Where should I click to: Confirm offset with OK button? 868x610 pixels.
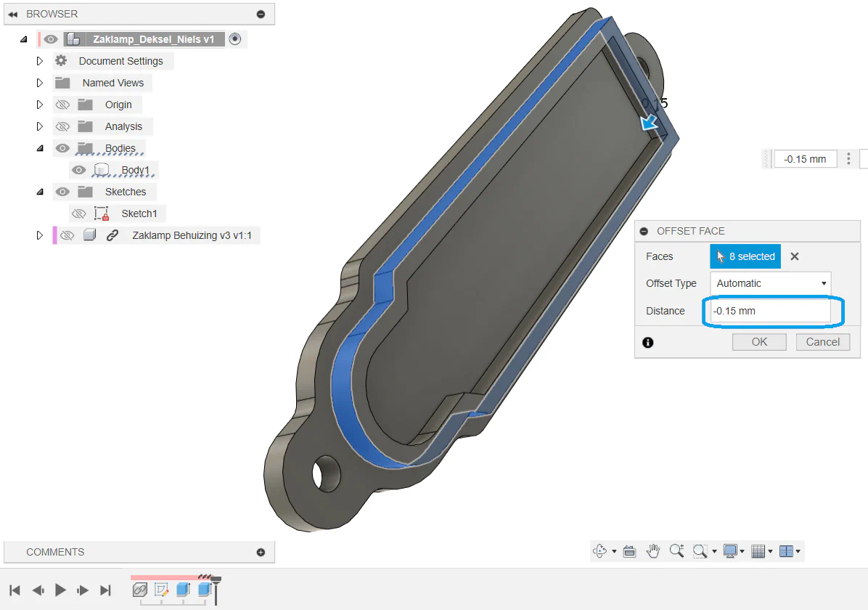click(x=759, y=342)
